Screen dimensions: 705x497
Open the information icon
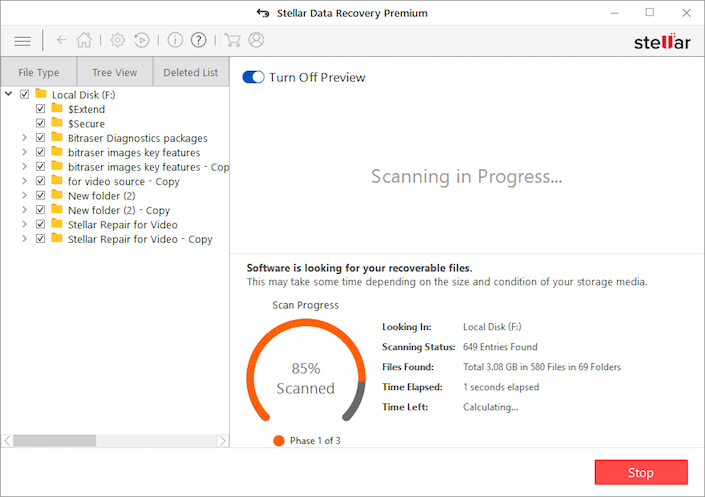click(175, 41)
